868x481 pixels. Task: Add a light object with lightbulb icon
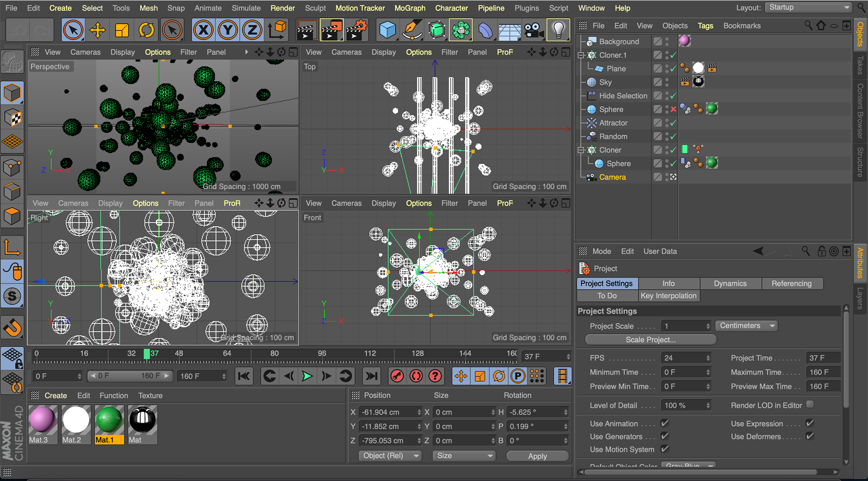pos(558,30)
